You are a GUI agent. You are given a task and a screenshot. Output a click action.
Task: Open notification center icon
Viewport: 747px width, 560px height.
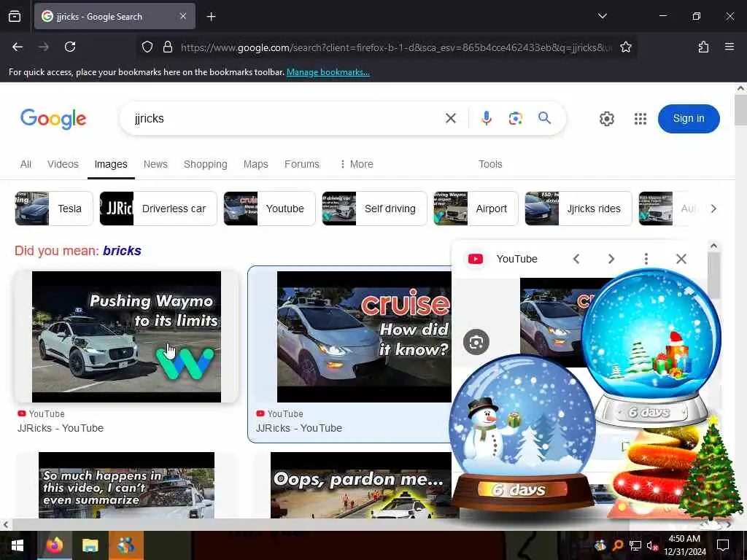coord(723,545)
